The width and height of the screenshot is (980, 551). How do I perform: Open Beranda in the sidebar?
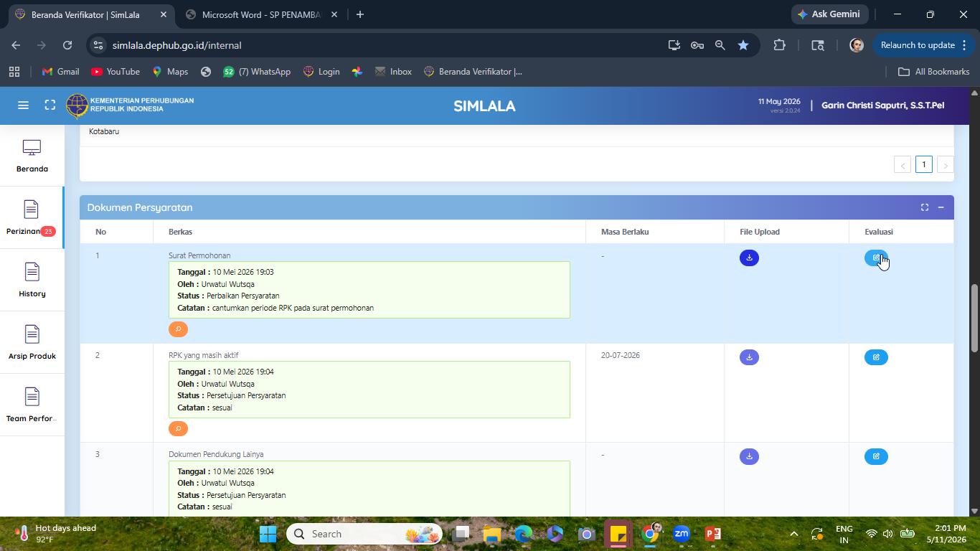32,156
